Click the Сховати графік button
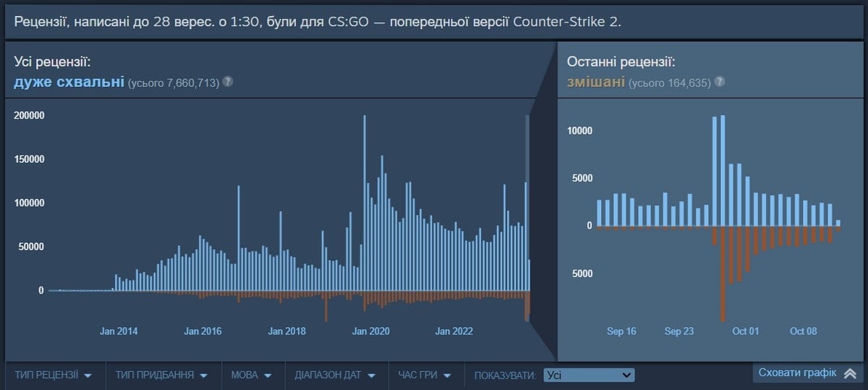The width and height of the screenshot is (868, 390). pyautogui.click(x=808, y=373)
